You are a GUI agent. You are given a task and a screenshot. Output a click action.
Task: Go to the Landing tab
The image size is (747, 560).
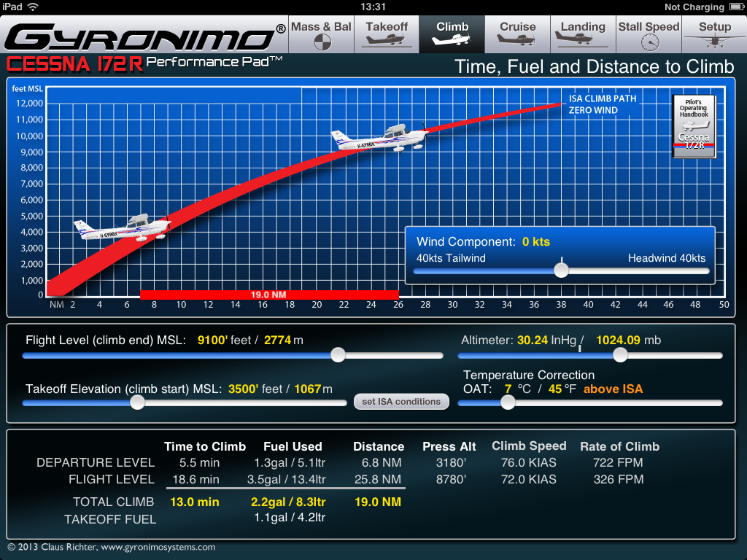583,34
